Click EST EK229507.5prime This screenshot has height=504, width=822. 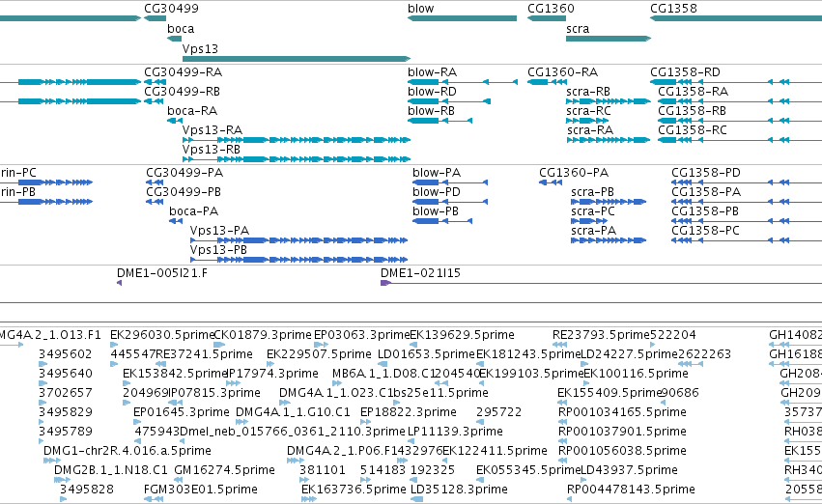319,354
